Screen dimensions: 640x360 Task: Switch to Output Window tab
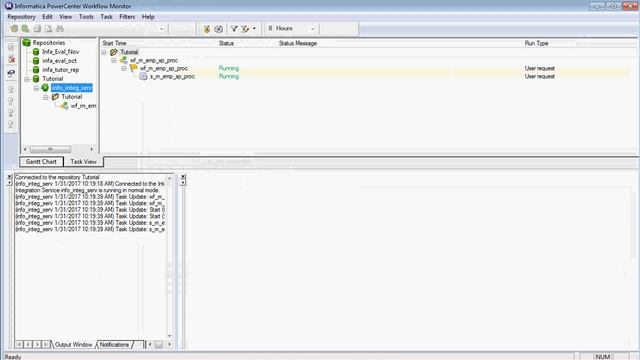(x=73, y=345)
